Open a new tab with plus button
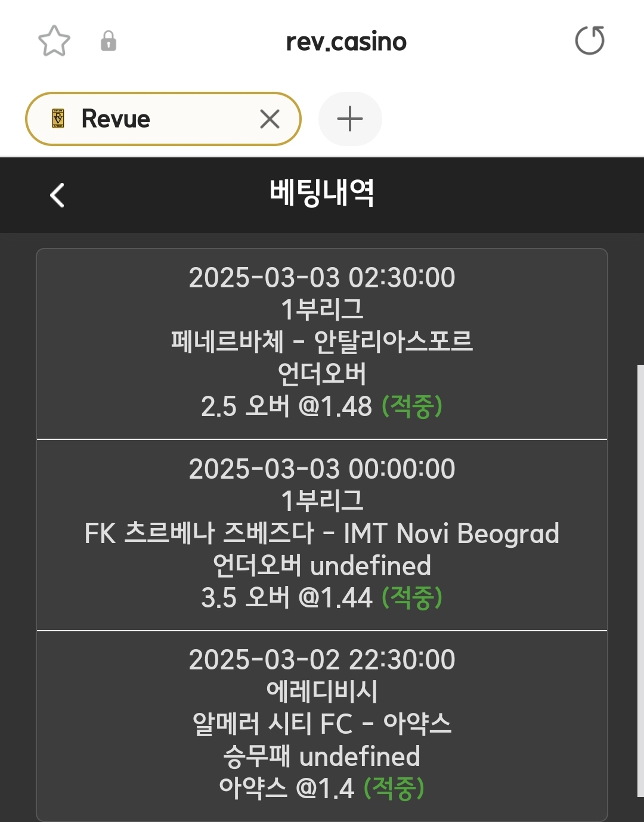The height and width of the screenshot is (822, 644). click(350, 119)
